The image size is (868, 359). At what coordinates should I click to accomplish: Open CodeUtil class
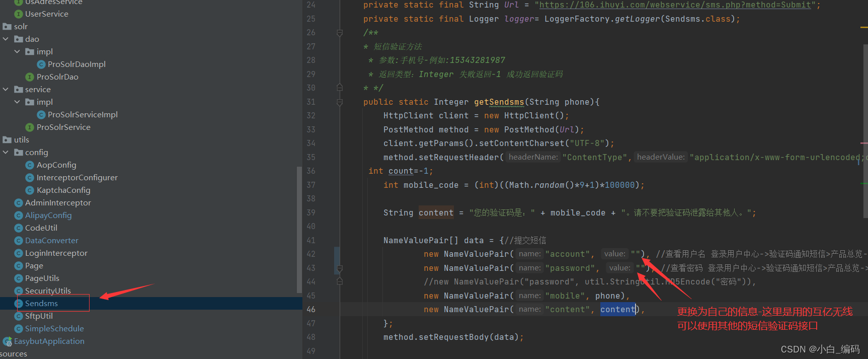(41, 228)
